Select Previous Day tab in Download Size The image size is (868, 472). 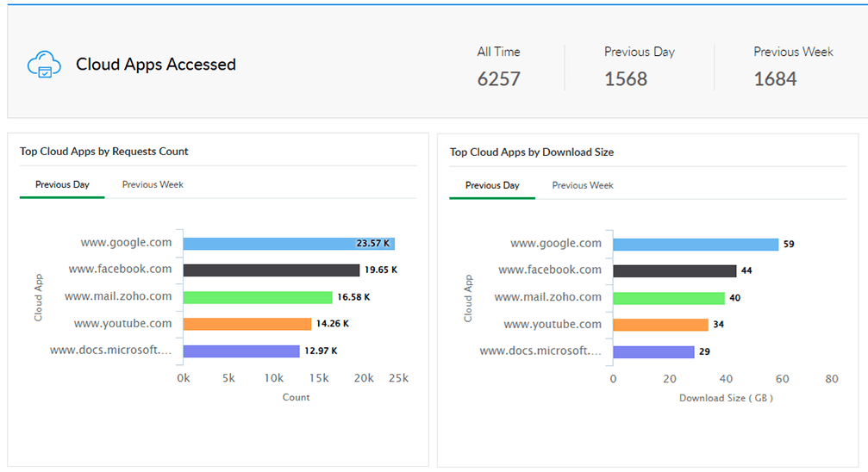(492, 185)
